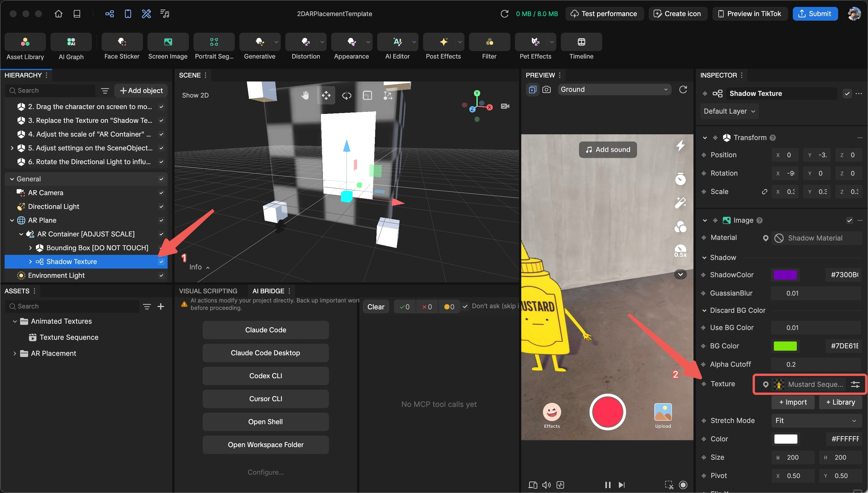Launch Claude Code from AI Bridge

click(x=266, y=330)
